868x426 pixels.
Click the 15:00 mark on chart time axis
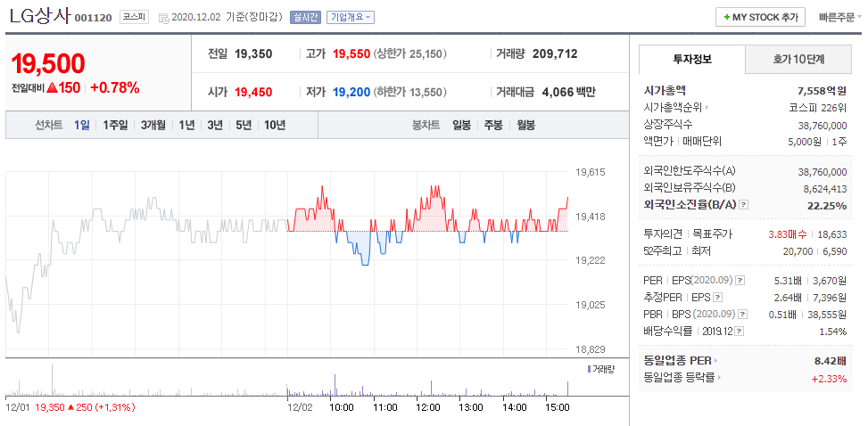pos(558,408)
